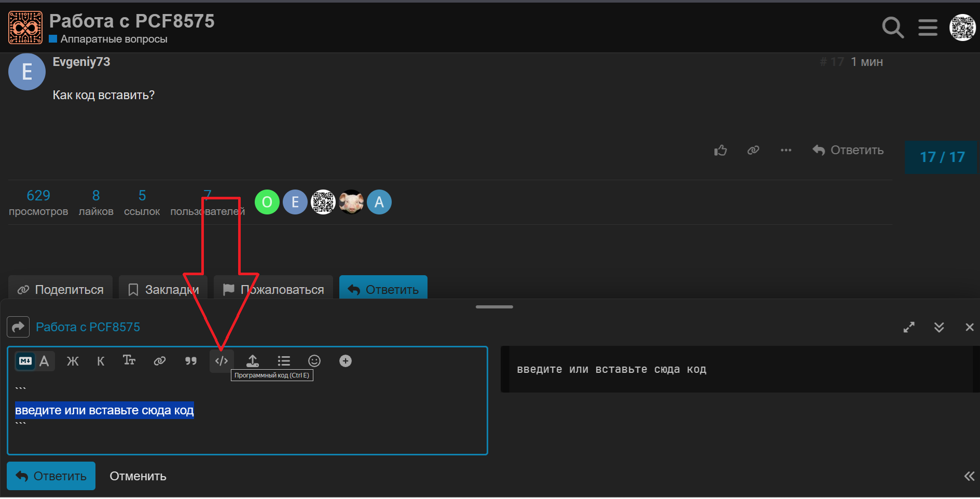Apply italic formatting with К button

[x=101, y=361]
